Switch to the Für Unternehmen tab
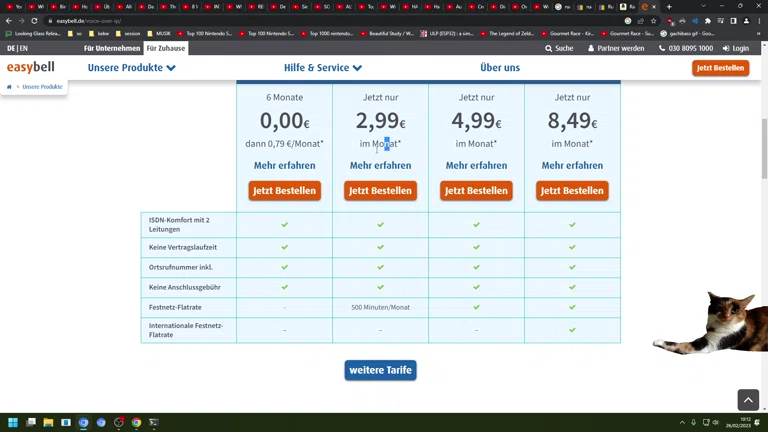This screenshot has height=432, width=768. (112, 48)
